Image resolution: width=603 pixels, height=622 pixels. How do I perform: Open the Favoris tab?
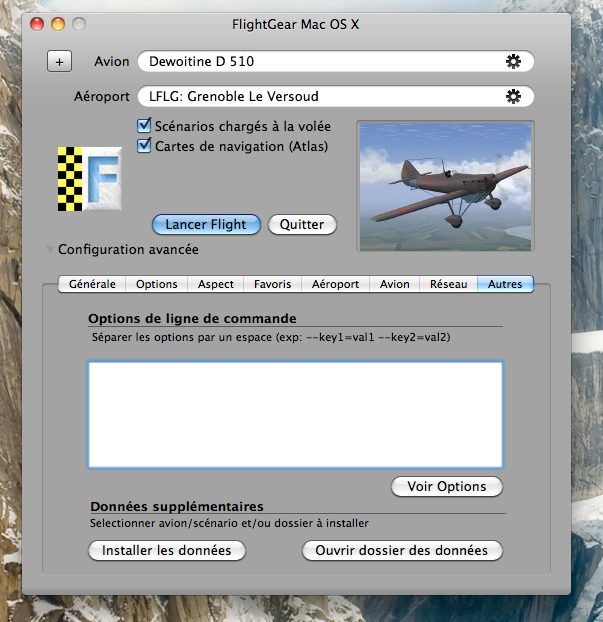pyautogui.click(x=273, y=284)
